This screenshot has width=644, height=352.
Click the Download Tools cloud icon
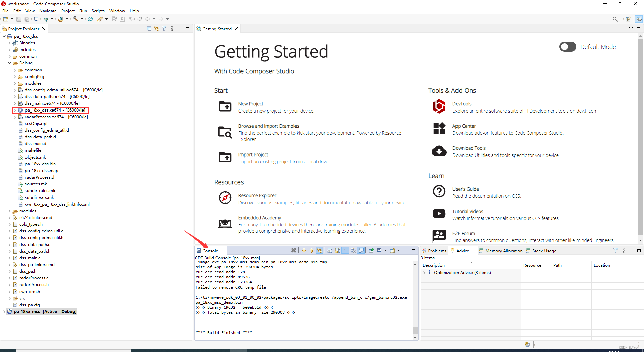(439, 151)
